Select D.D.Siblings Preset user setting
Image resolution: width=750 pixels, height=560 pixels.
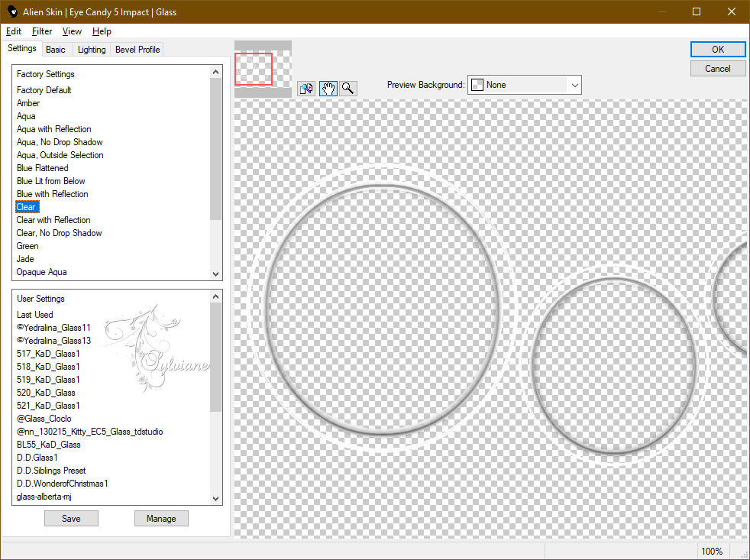point(51,471)
